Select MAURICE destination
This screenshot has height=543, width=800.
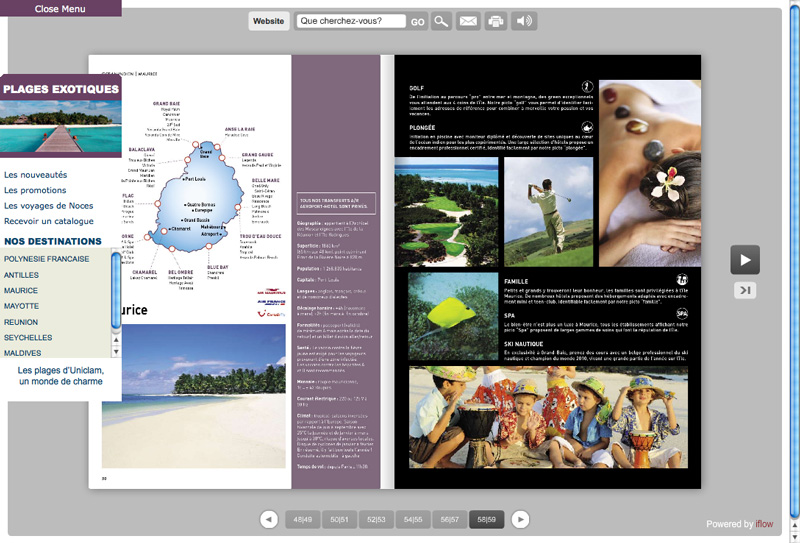click(21, 290)
